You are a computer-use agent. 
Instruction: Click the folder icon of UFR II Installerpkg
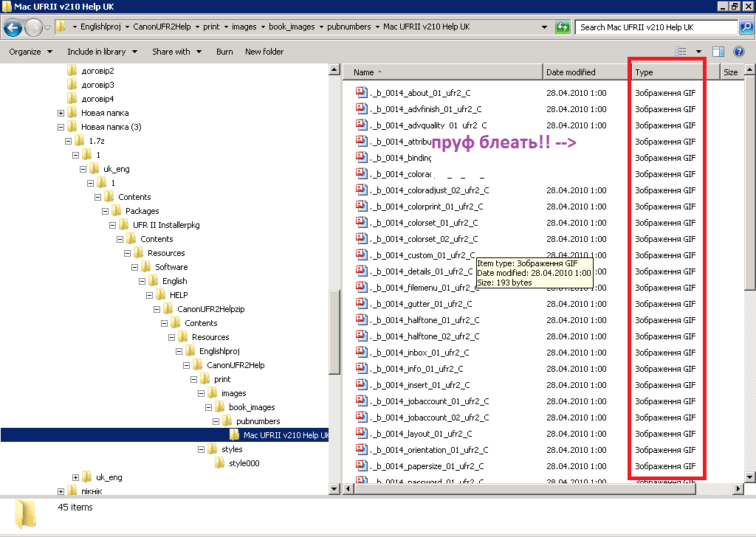click(124, 224)
